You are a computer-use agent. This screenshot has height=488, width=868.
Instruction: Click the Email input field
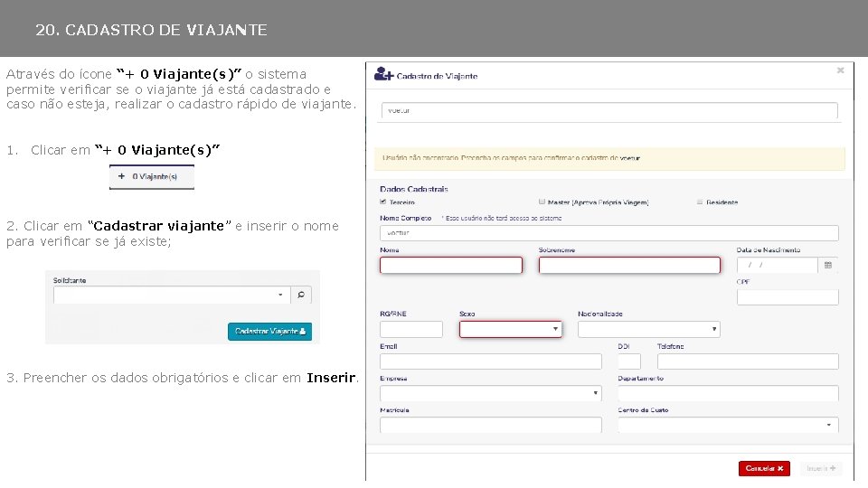[490, 361]
